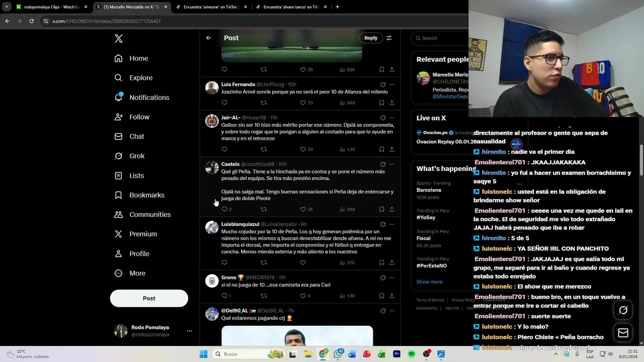
Task: Open more options on Grone's reply
Action: (392, 278)
